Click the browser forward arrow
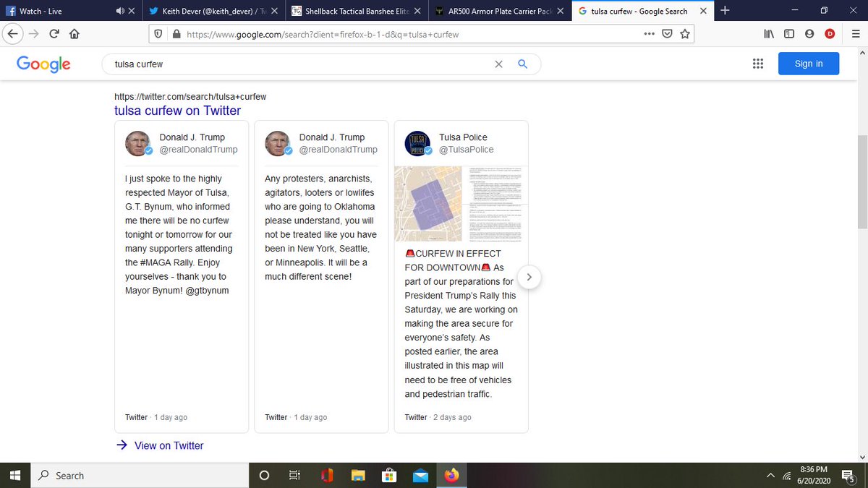This screenshot has height=488, width=868. coord(33,34)
